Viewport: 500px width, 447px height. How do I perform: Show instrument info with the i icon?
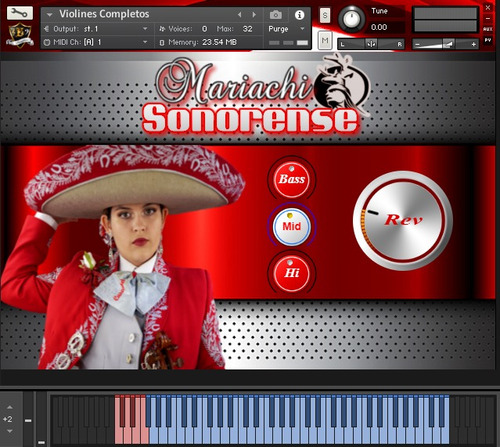[299, 15]
